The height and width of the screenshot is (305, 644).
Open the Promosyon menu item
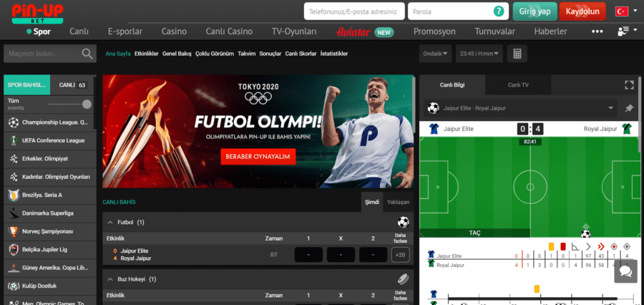pyautogui.click(x=434, y=32)
